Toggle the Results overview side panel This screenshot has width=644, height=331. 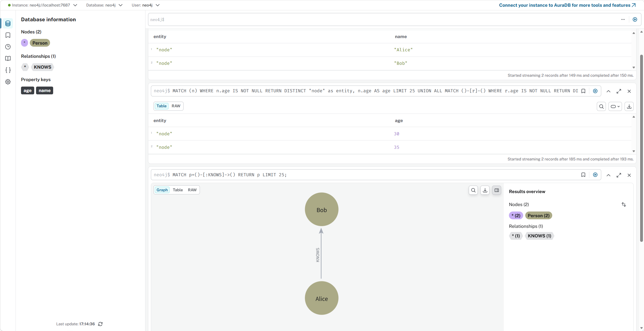click(496, 190)
